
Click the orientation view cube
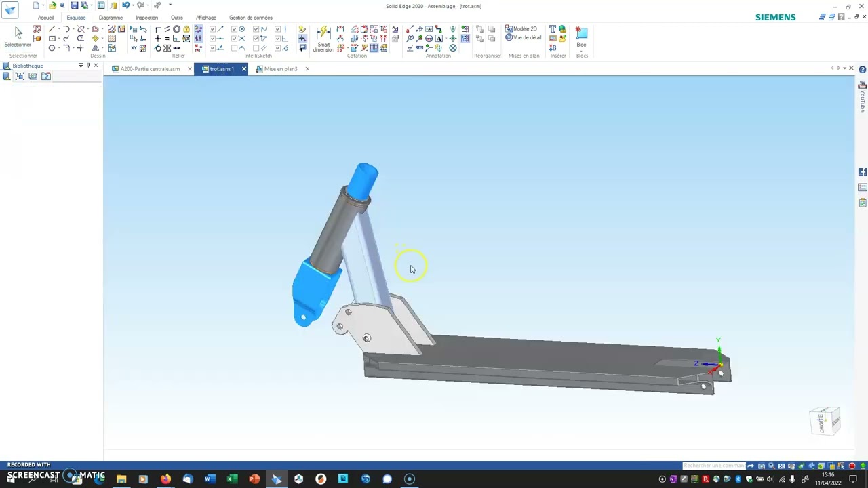point(825,421)
